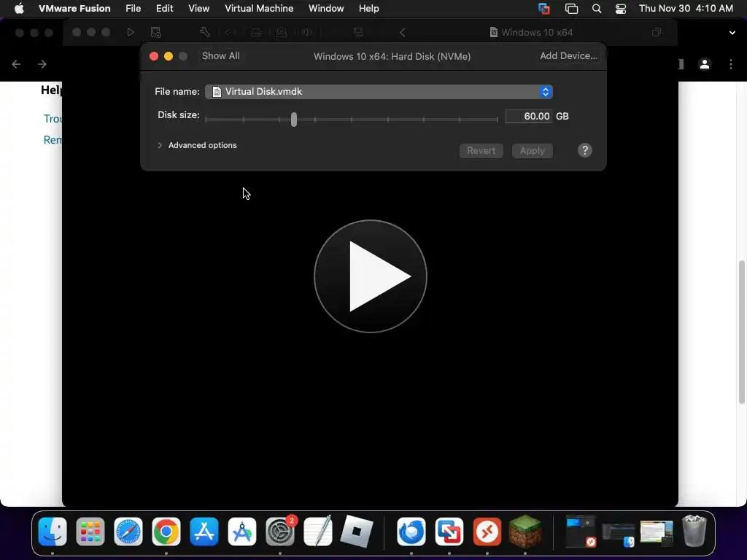Open the snapshot icon in VMware toolbar

pos(156,32)
